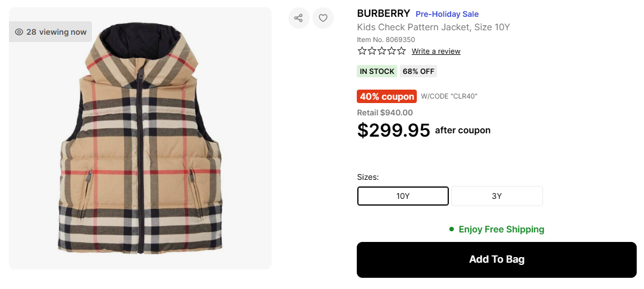644x289 pixels.
Task: Click the green free-shipping dot
Action: coord(451,229)
